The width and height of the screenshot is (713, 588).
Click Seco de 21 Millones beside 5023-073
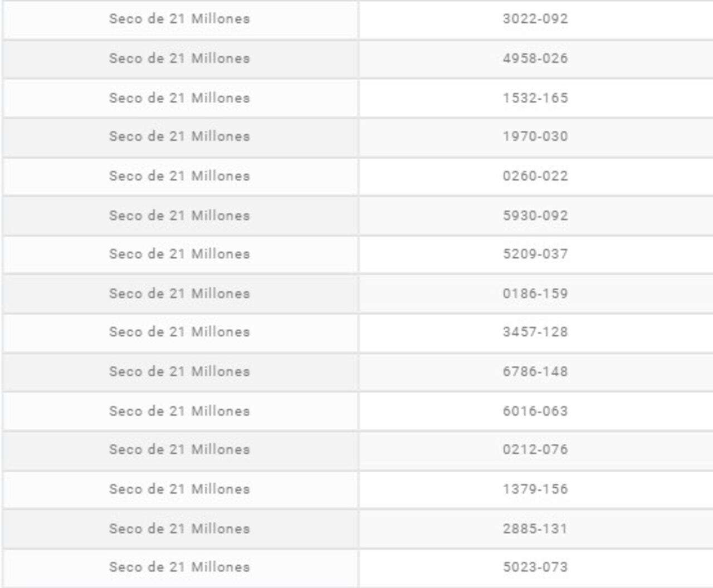point(179,567)
